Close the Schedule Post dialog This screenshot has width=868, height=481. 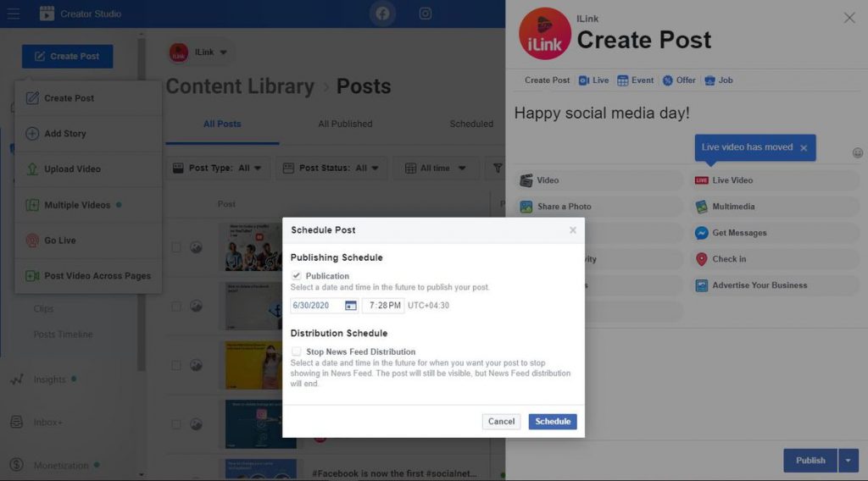(x=573, y=230)
